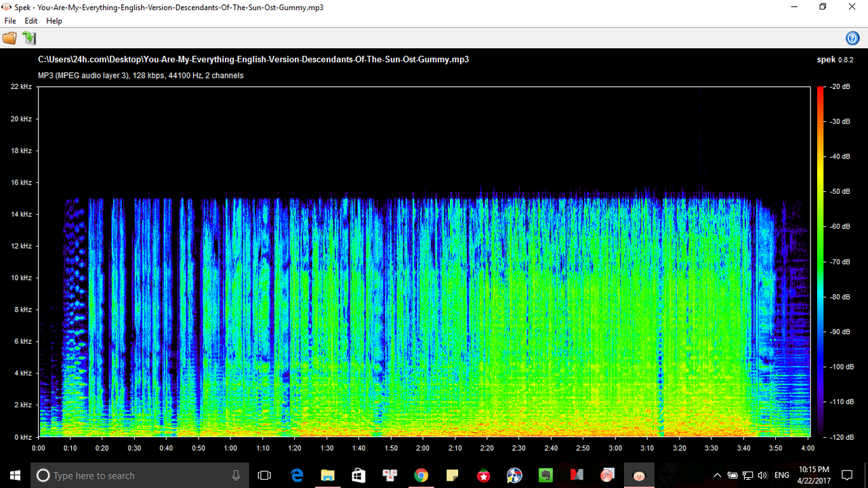
Task: Open the Help question-mark icon
Action: 852,39
